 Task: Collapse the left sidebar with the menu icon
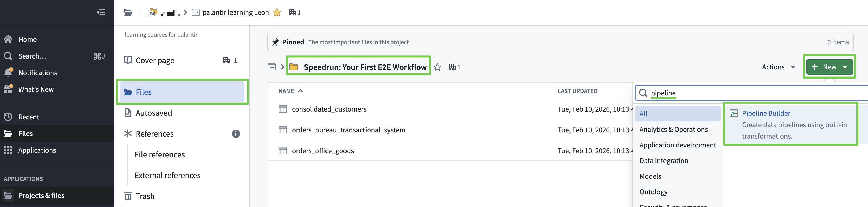pyautogui.click(x=101, y=12)
